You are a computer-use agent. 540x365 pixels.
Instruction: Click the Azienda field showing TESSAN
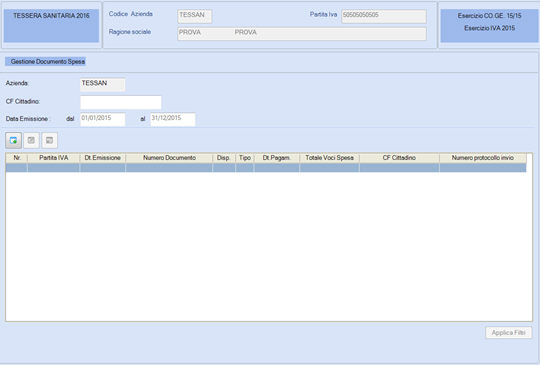coord(103,84)
